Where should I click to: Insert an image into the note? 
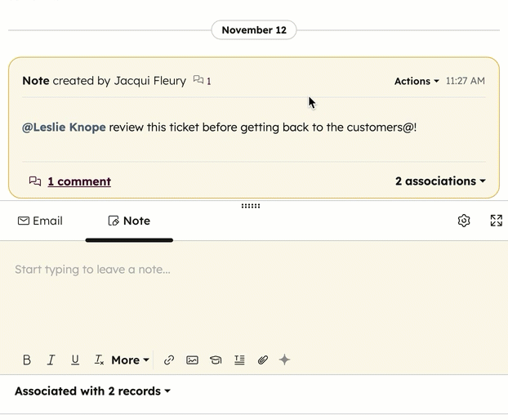point(192,360)
